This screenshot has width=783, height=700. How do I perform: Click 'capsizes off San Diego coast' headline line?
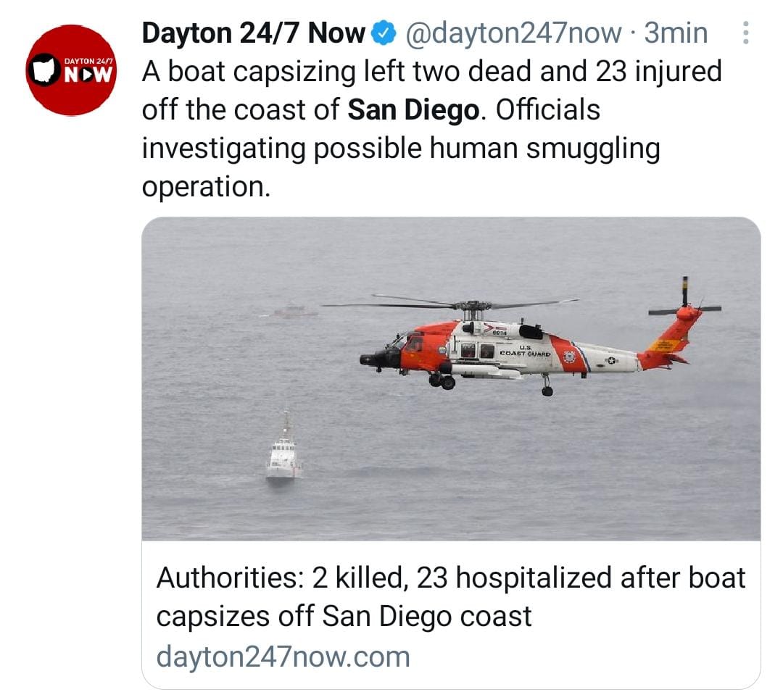344,616
